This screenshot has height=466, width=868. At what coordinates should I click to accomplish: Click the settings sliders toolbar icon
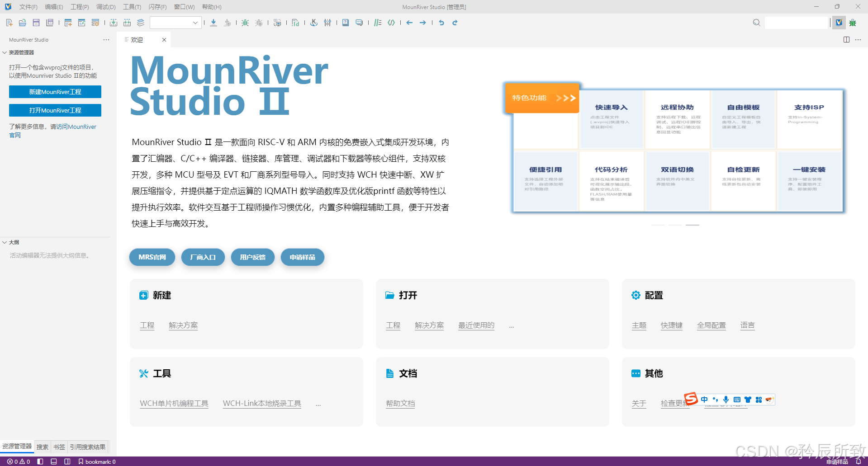click(327, 23)
